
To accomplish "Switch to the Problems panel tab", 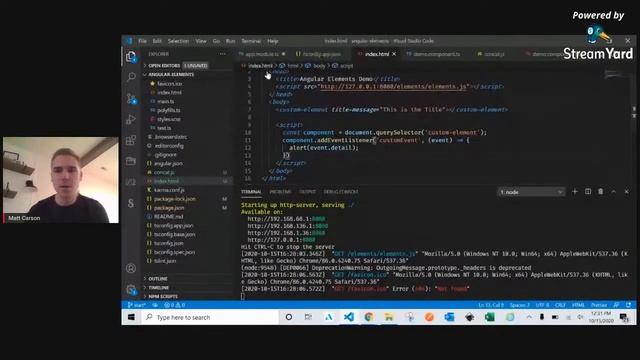I will [280, 192].
